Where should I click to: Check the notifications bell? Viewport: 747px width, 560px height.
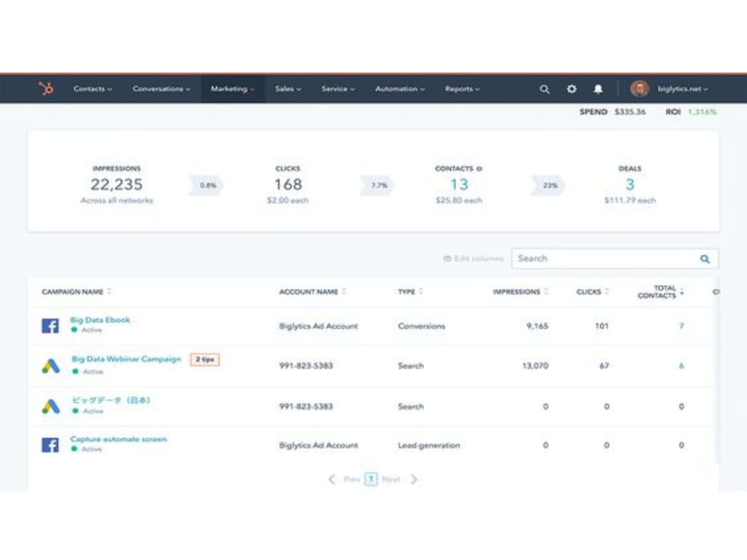point(597,89)
